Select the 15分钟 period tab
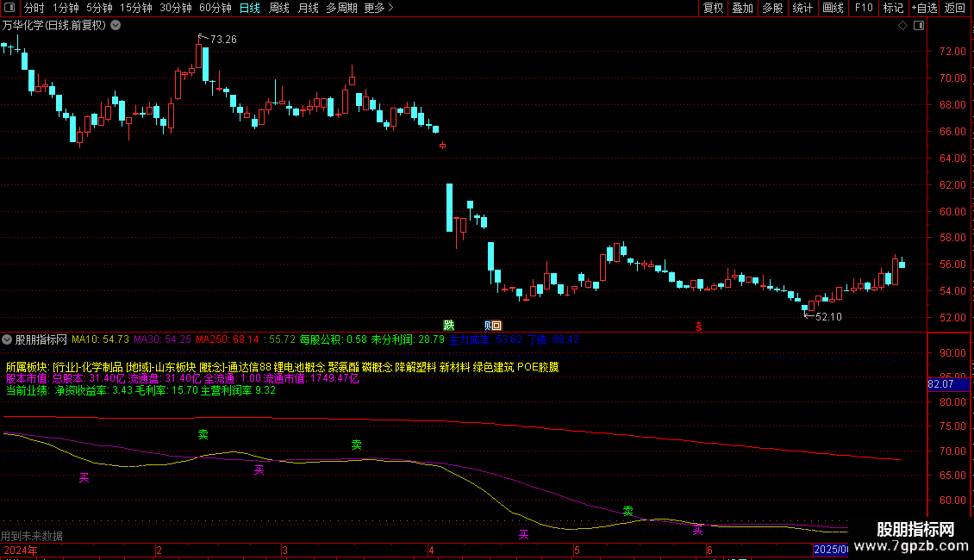The width and height of the screenshot is (974, 560). click(135, 8)
